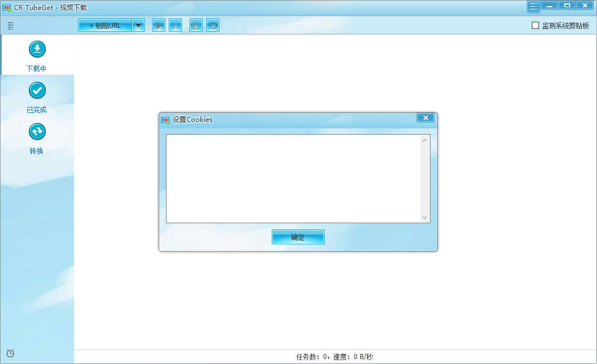Delete tasks with the trash icon

tap(195, 26)
